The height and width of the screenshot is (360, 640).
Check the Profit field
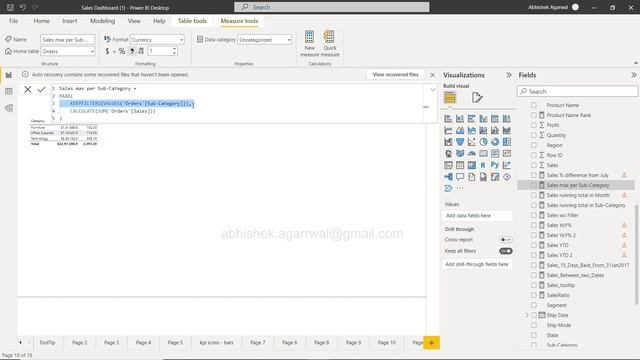coord(533,125)
